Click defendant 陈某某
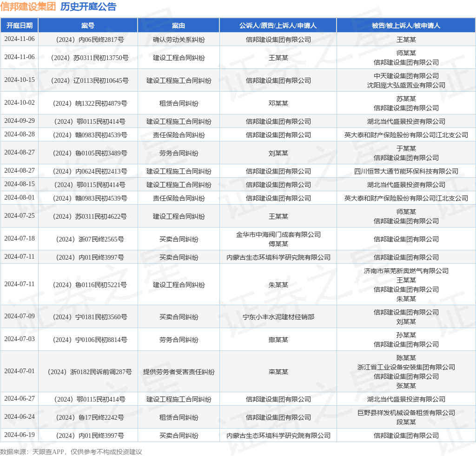The width and height of the screenshot is (476, 456). tap(406, 358)
